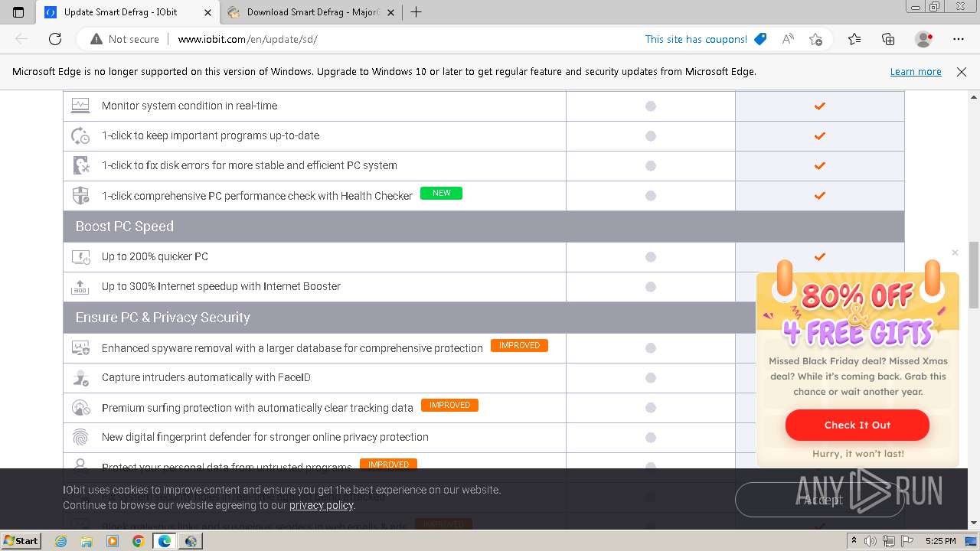Click the Health Checker shield icon
This screenshot has width=980, height=551.
80,196
